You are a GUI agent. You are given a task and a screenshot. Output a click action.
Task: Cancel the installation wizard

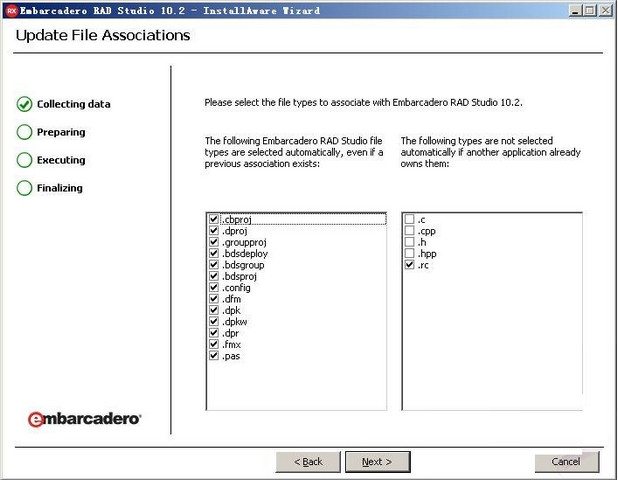(x=567, y=461)
